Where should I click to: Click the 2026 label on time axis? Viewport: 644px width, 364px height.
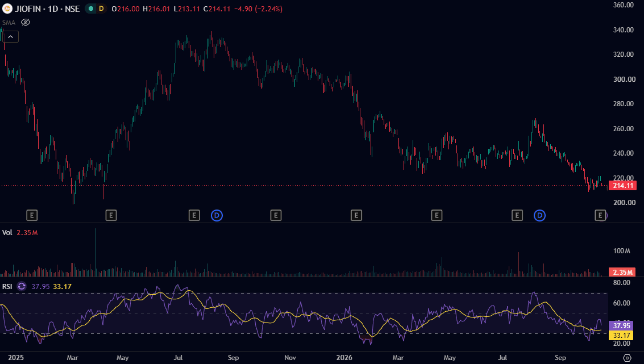click(x=344, y=357)
